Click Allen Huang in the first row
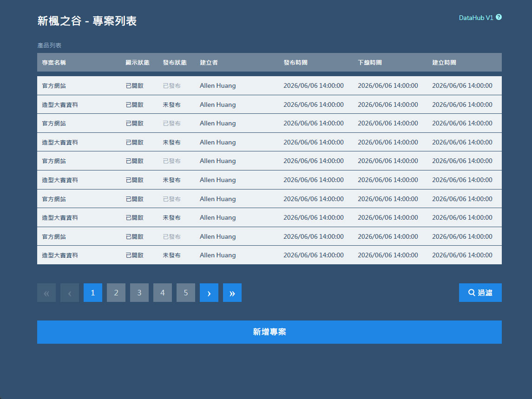This screenshot has height=399, width=532. pyautogui.click(x=218, y=85)
